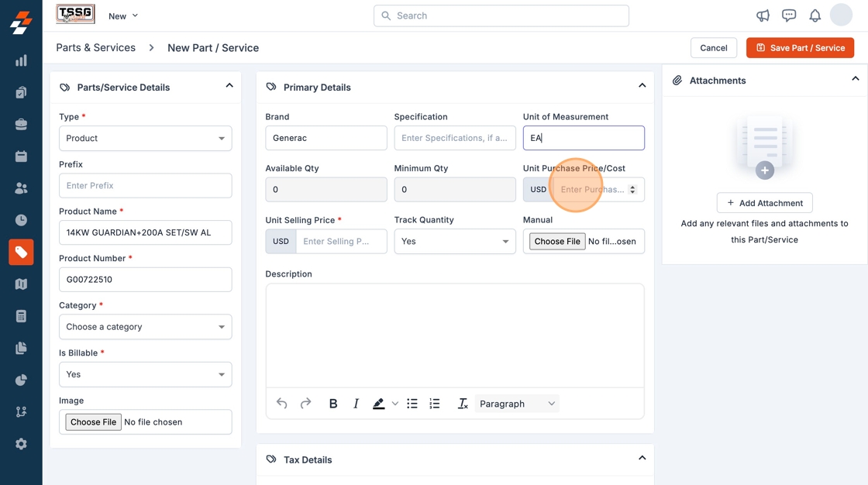The width and height of the screenshot is (868, 485).
Task: Open the New menu in header
Action: point(123,15)
